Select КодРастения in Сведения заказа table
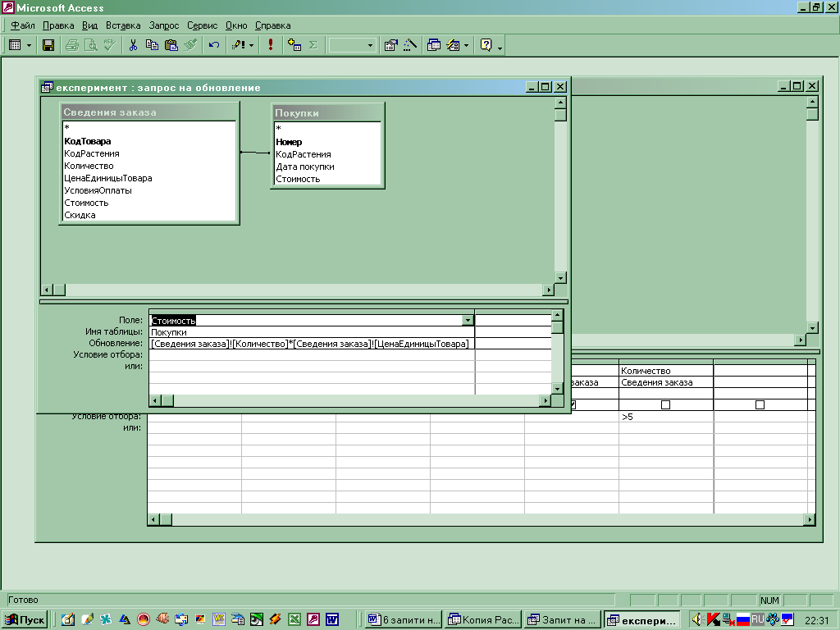Screen dimensions: 840x630 pyautogui.click(x=92, y=153)
